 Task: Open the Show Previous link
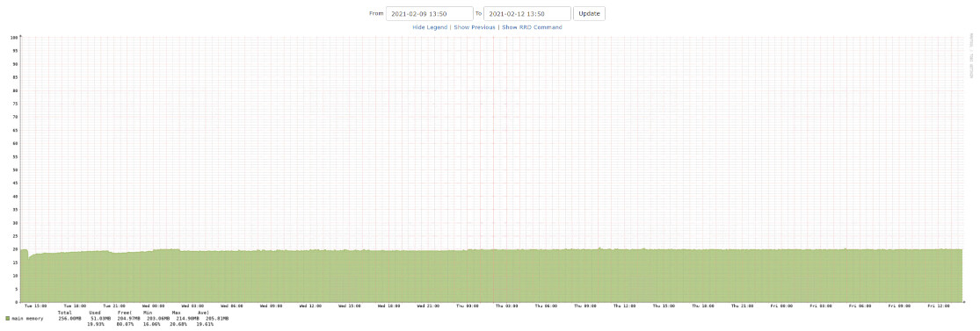(x=475, y=27)
